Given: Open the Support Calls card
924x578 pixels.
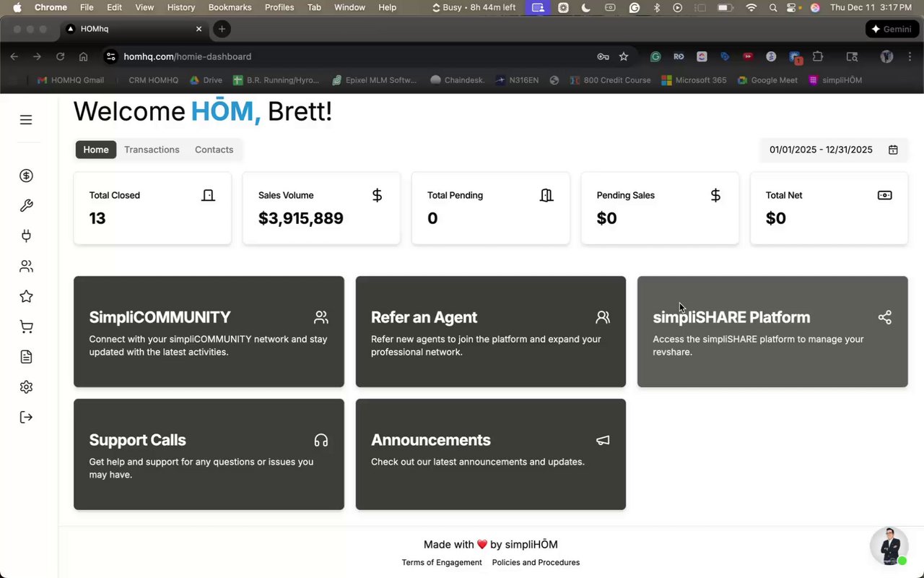Looking at the screenshot, I should click(209, 454).
